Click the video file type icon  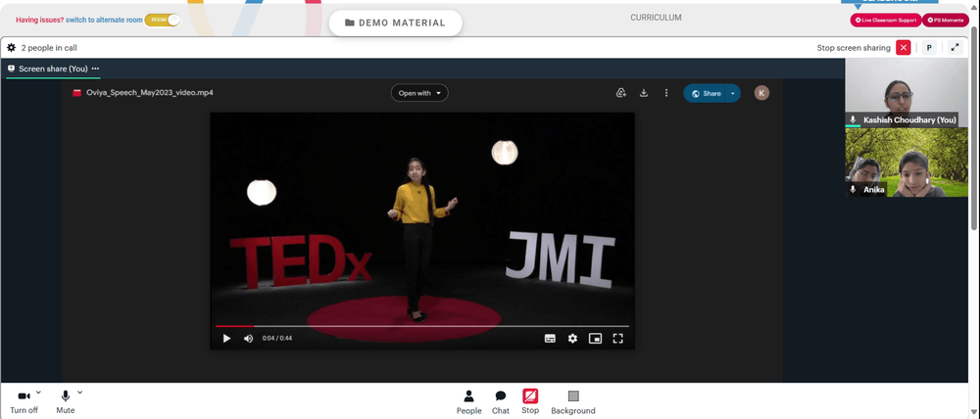click(77, 93)
